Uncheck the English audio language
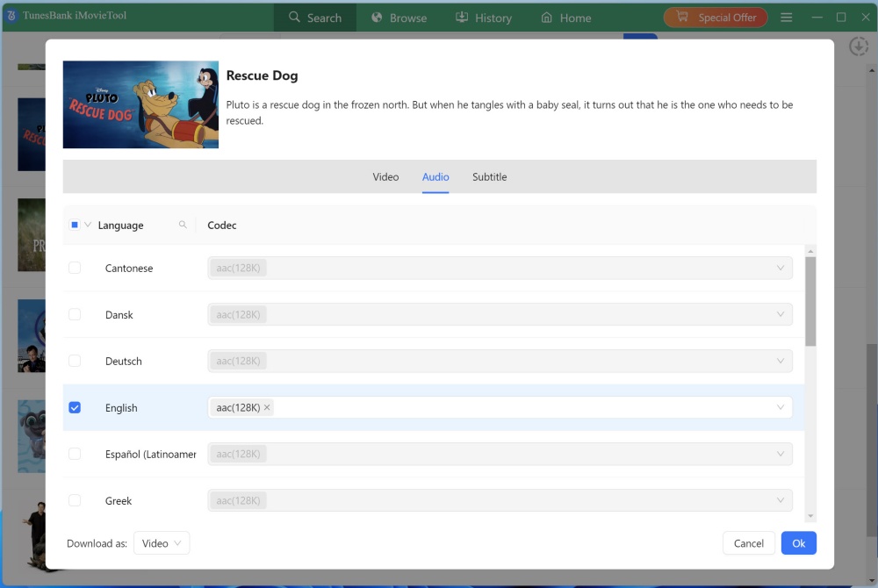Viewport: 878px width, 588px height. 75,407
